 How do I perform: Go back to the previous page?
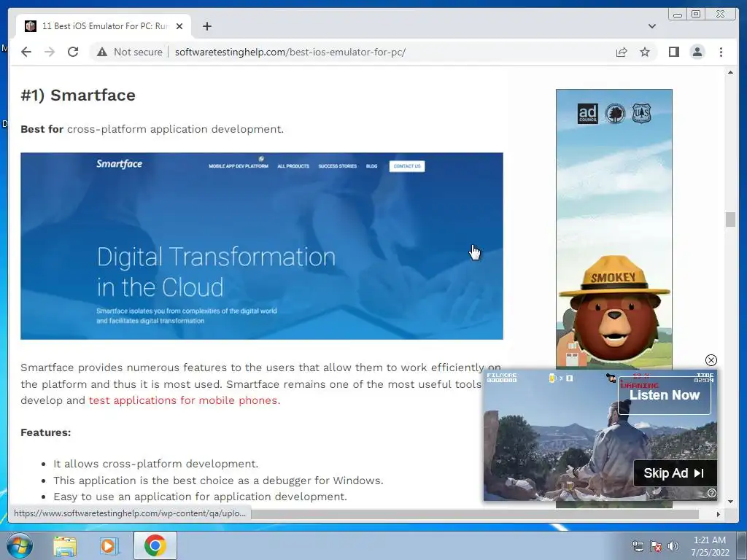(26, 52)
